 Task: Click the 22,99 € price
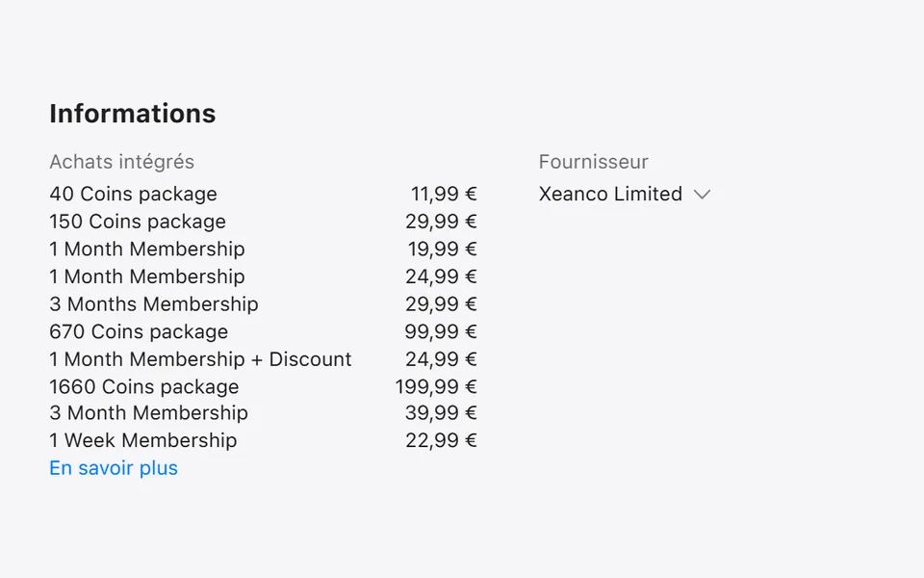441,440
